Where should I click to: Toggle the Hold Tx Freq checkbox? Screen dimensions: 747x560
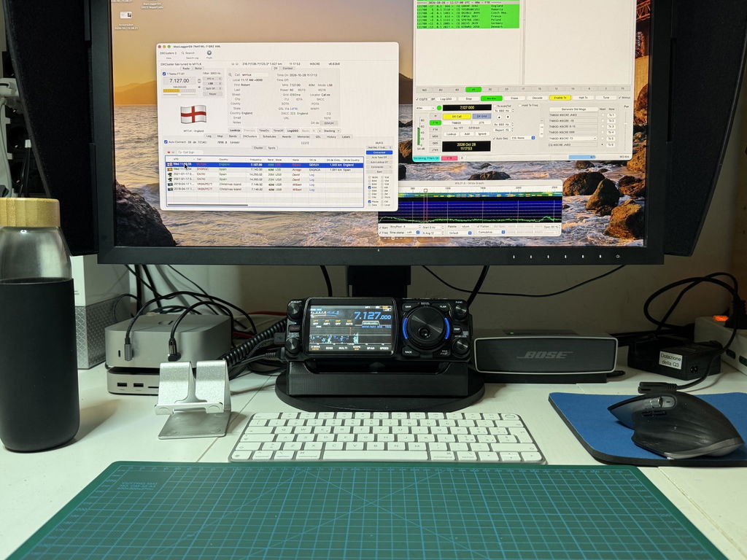click(519, 105)
